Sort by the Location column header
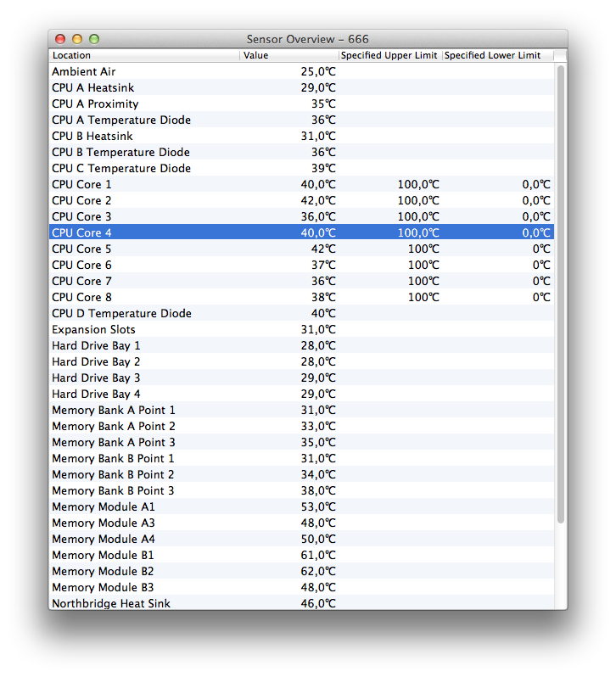This screenshot has height=677, width=616. tap(144, 55)
